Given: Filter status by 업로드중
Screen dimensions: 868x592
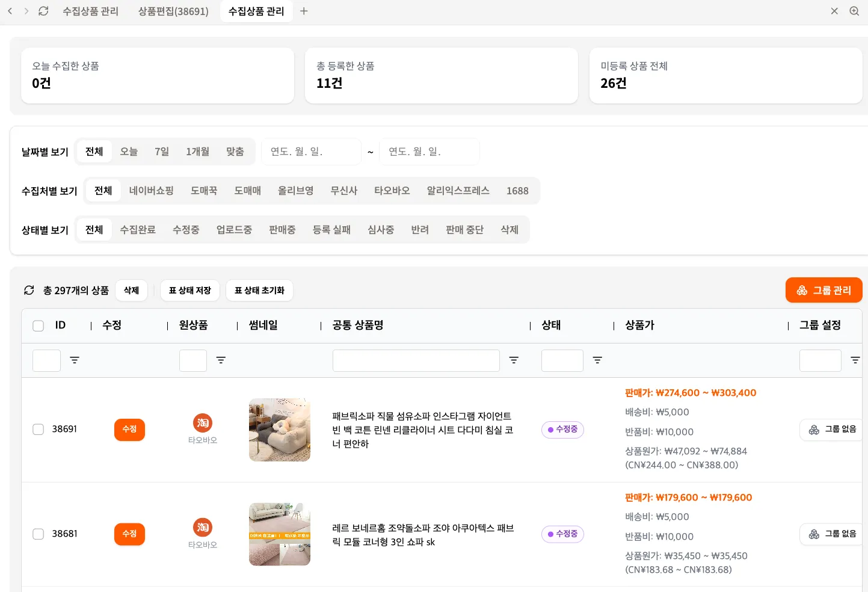Looking at the screenshot, I should (x=234, y=230).
